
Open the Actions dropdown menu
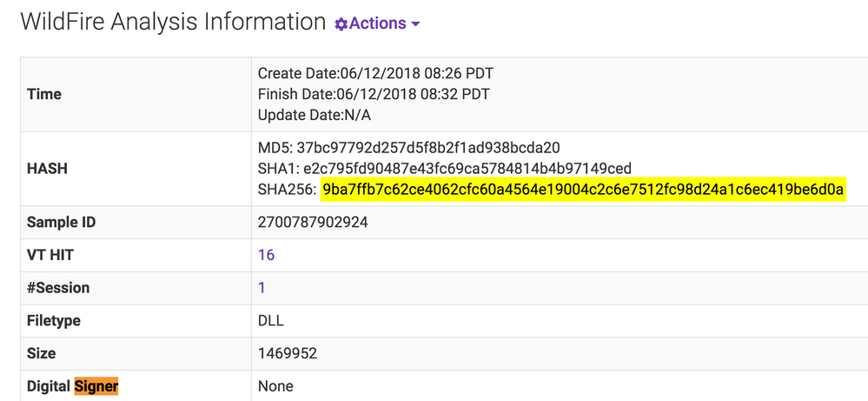pyautogui.click(x=377, y=24)
